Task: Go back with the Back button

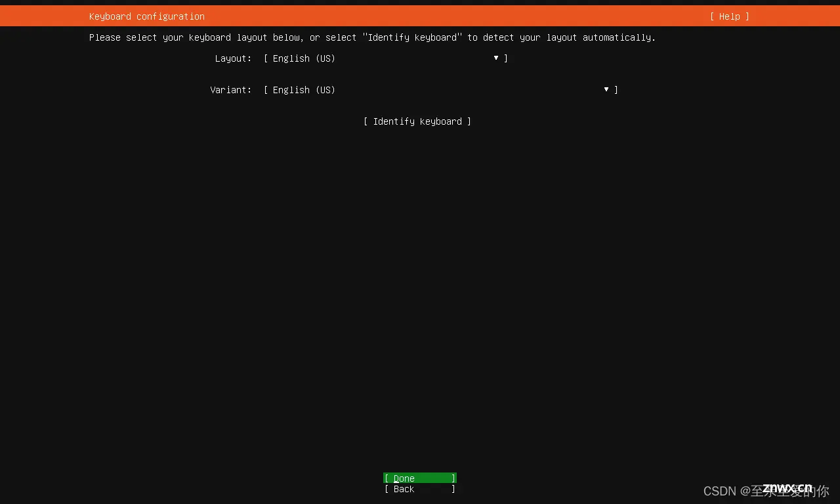Action: [x=420, y=489]
